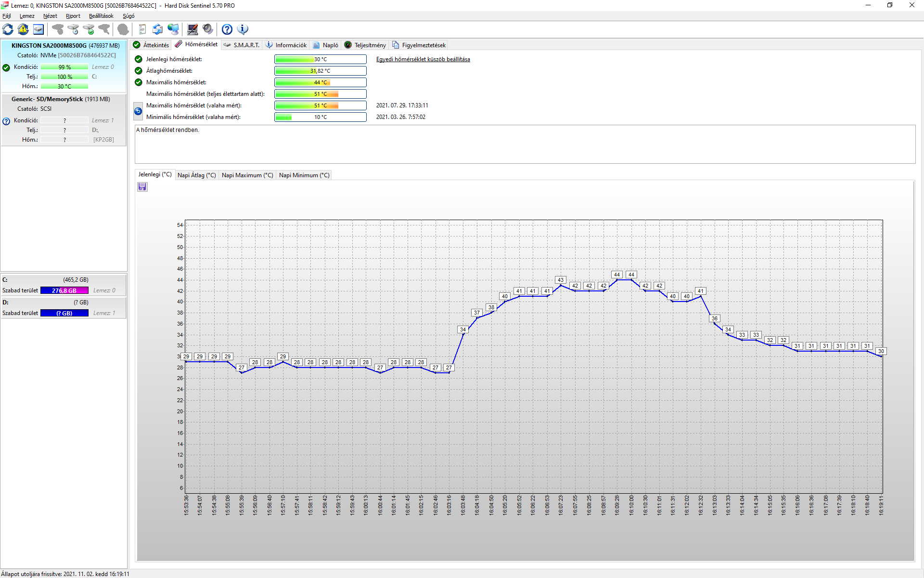Click the refresh with warning icon
Image resolution: width=924 pixels, height=578 pixels.
coord(23,29)
